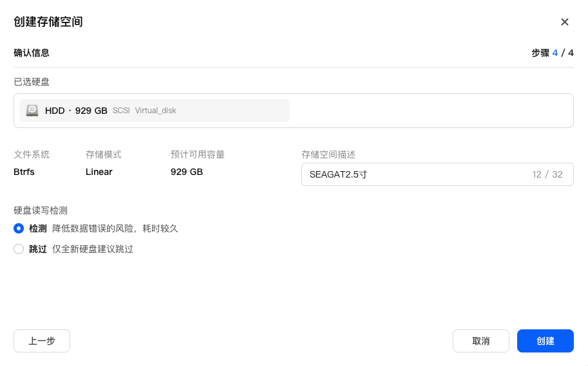This screenshot has height=366, width=588.
Task: Click the 硬盘读写检测 section label
Action: pos(41,210)
